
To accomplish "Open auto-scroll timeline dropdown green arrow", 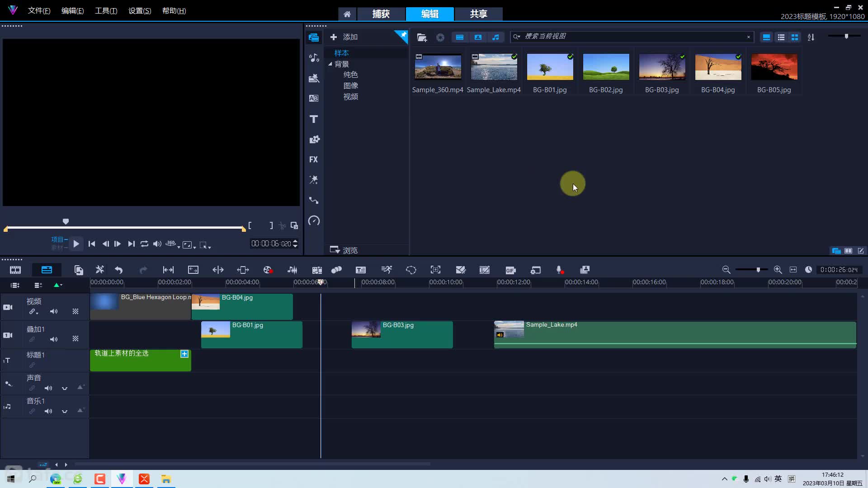I will 58,285.
